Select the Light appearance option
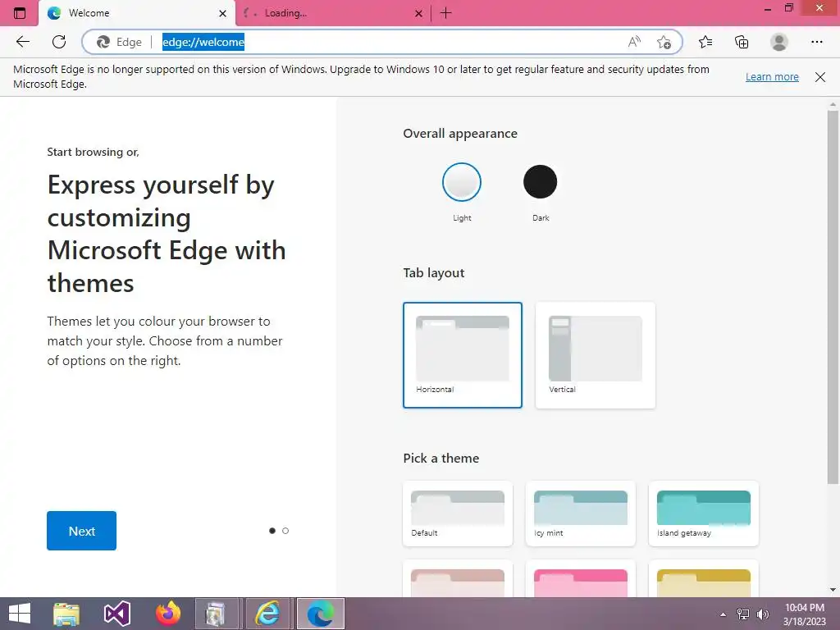Viewport: 840px width, 630px height. [x=462, y=182]
